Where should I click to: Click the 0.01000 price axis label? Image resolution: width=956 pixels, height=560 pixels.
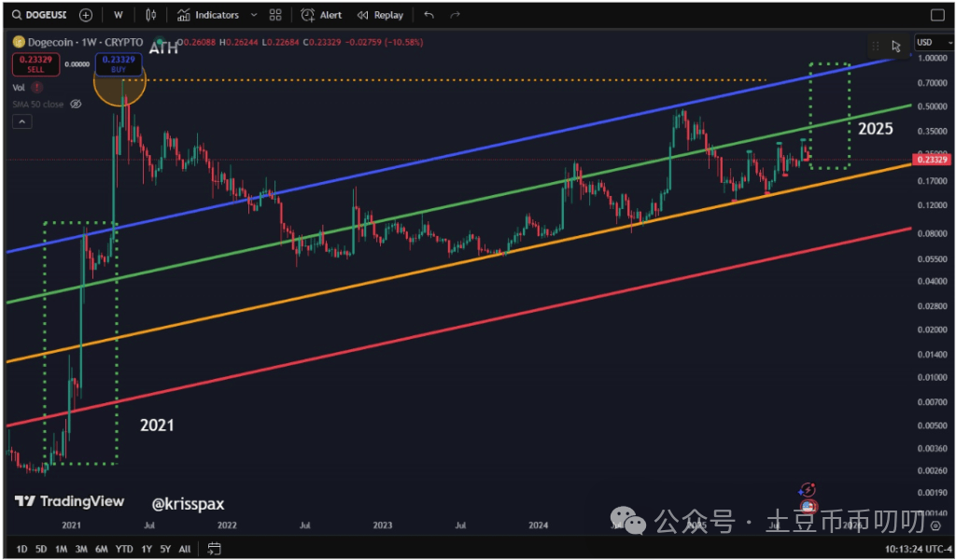931,377
